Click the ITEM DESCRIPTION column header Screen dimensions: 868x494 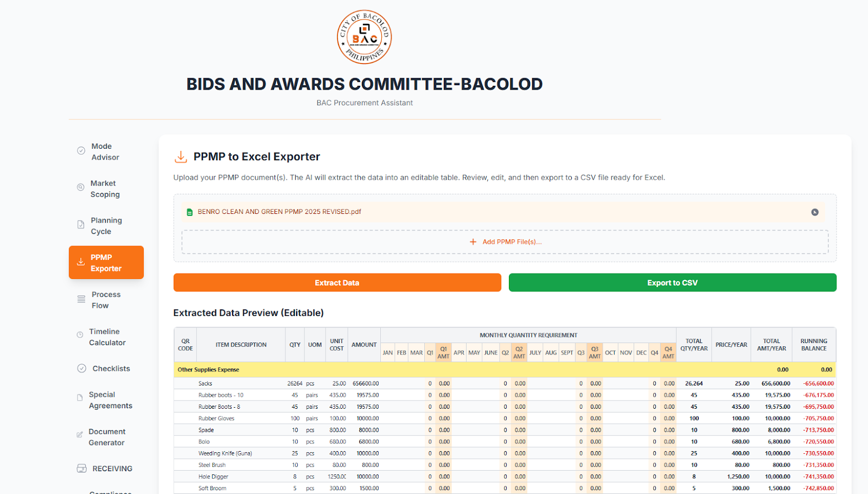241,345
